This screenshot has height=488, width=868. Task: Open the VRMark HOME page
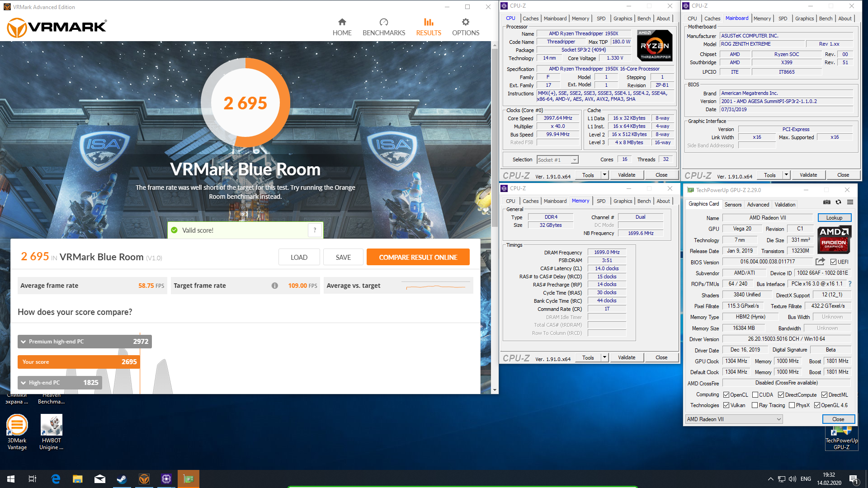click(x=342, y=27)
